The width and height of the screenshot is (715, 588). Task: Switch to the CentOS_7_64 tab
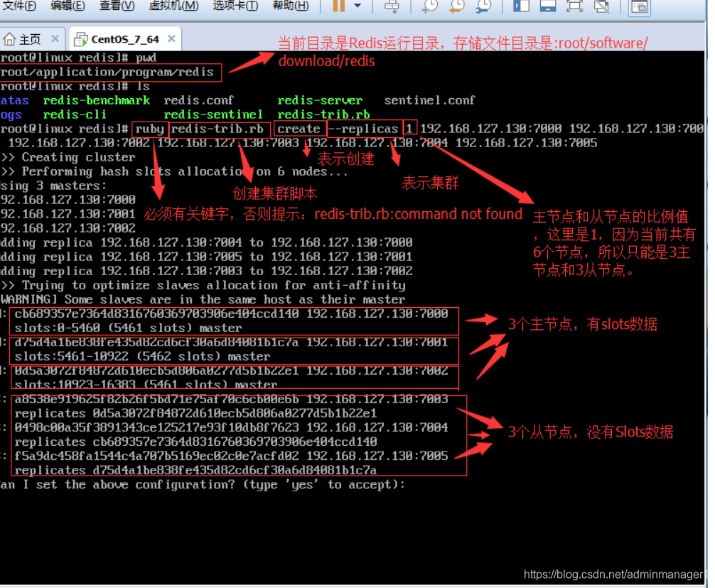pyautogui.click(x=125, y=39)
